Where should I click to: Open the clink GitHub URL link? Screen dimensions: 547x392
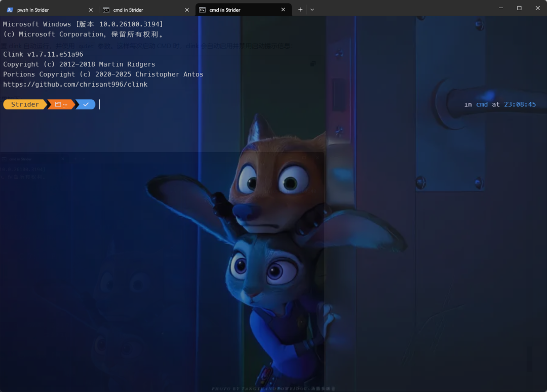point(75,84)
